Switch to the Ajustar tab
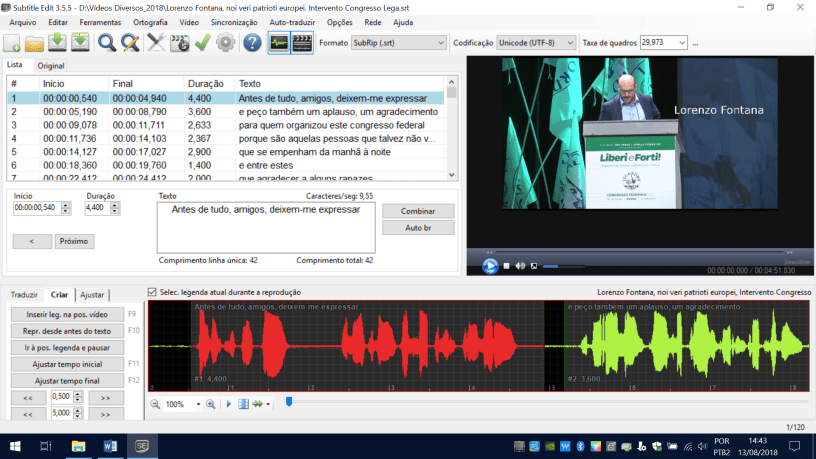Image resolution: width=816 pixels, height=459 pixels. (92, 295)
